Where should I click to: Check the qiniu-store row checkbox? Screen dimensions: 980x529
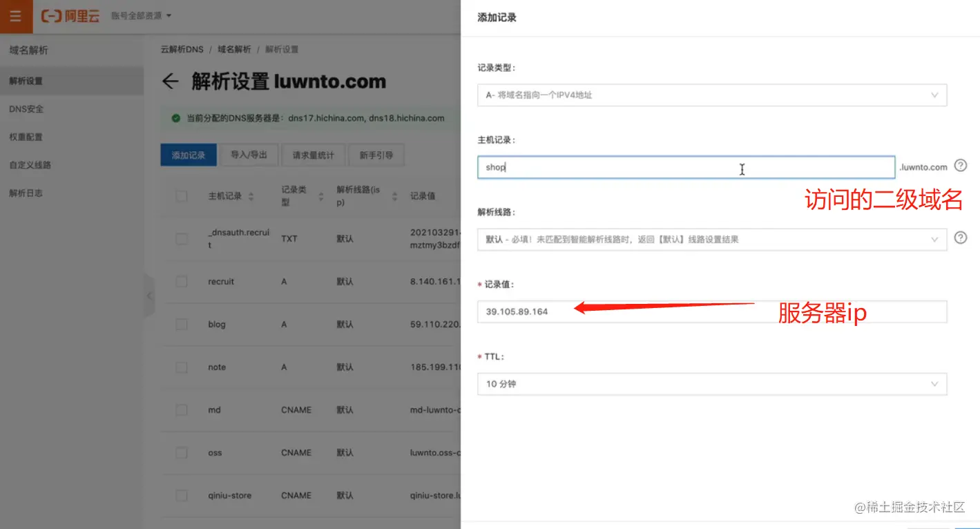point(182,496)
